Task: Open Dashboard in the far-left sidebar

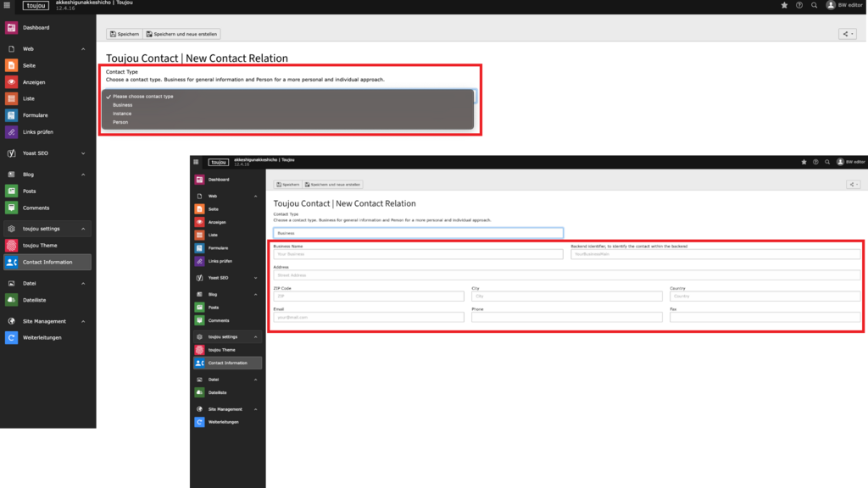Action: 36,28
